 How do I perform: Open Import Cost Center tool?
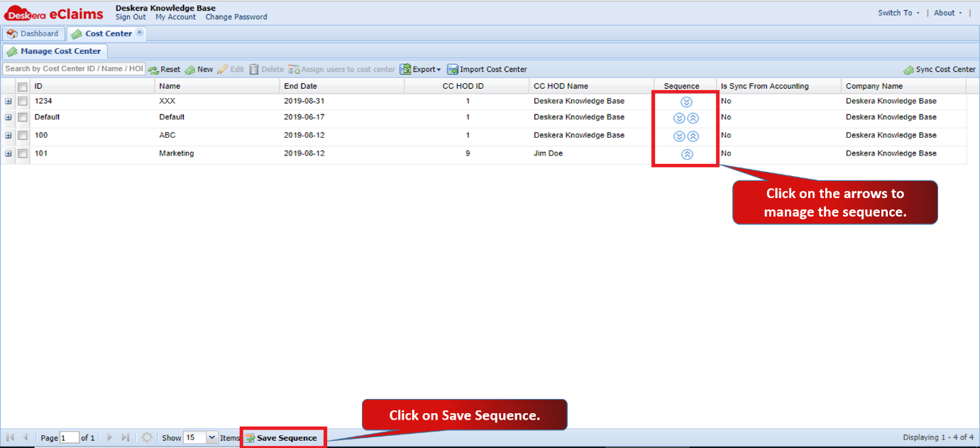pyautogui.click(x=487, y=70)
